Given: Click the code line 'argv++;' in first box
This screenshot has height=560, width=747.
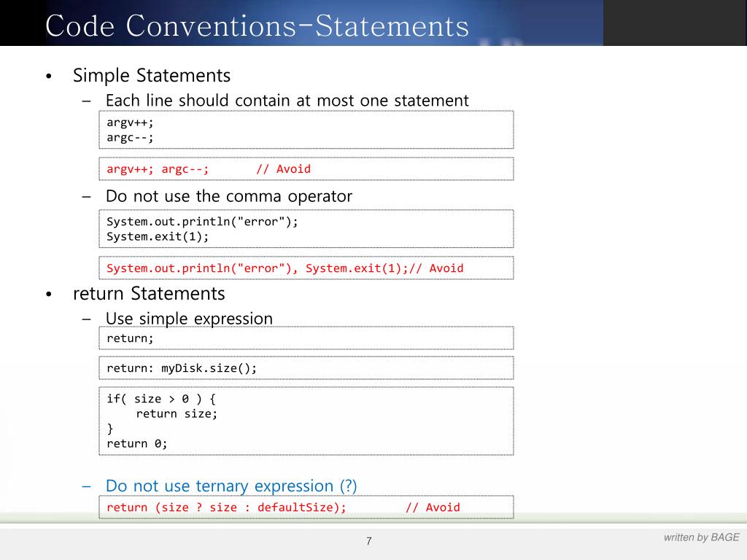Looking at the screenshot, I should point(130,122).
